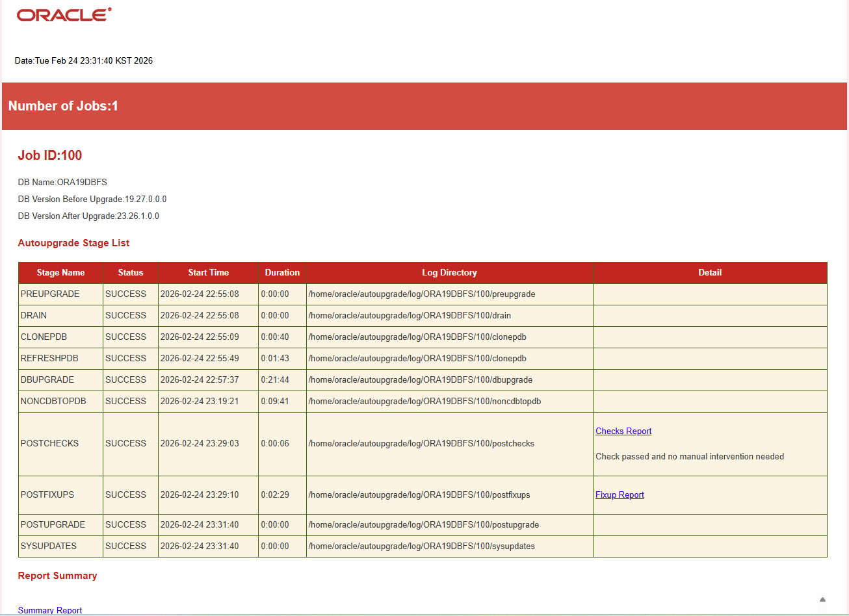Click the Report Summary heading
The width and height of the screenshot is (849, 616).
(57, 576)
